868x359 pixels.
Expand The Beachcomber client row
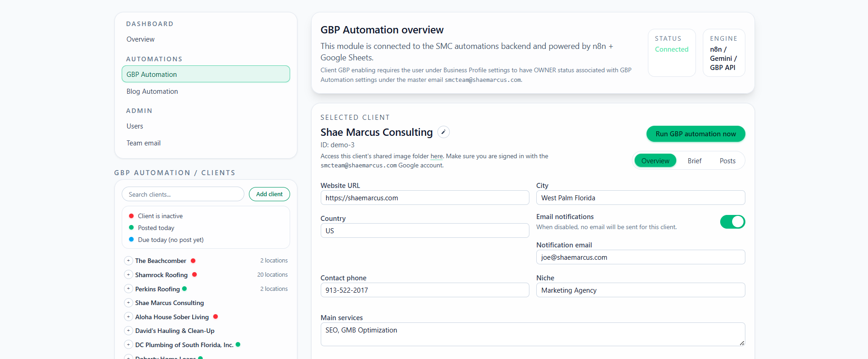point(129,261)
